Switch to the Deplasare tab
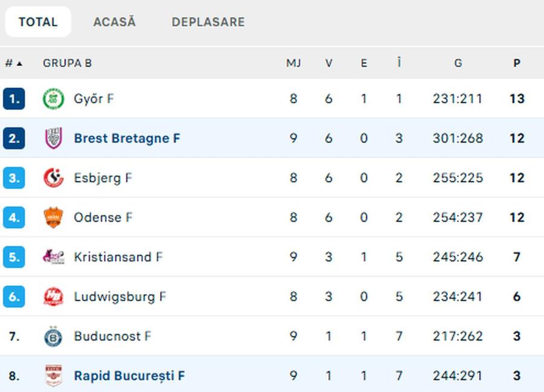Image resolution: width=544 pixels, height=392 pixels. coord(208,22)
